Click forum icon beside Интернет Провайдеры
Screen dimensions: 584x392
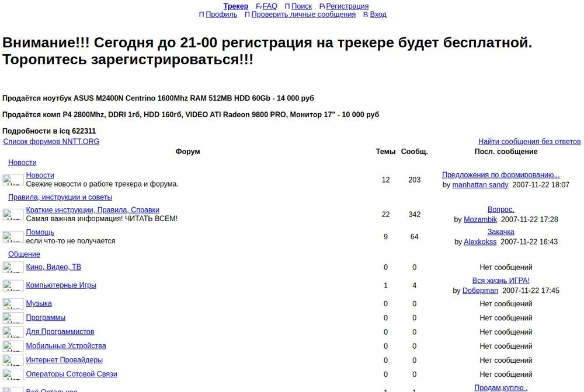[x=13, y=360]
